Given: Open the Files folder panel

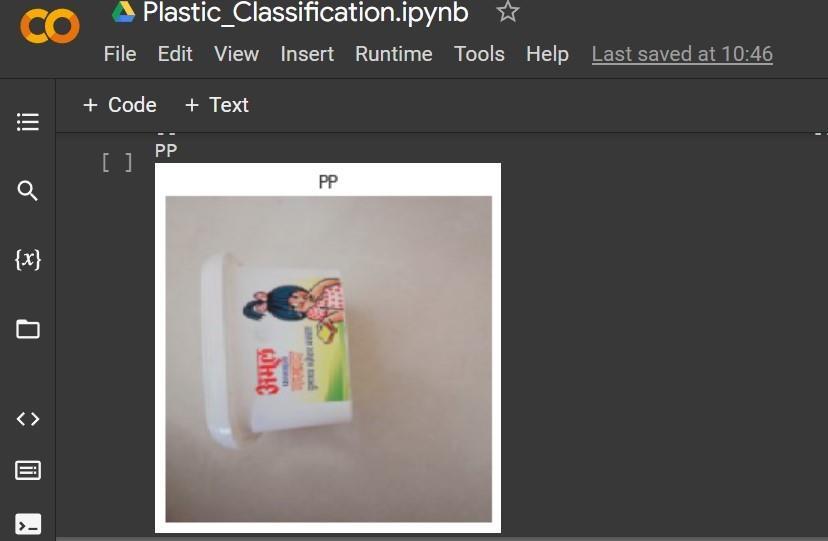Looking at the screenshot, I should (x=27, y=329).
